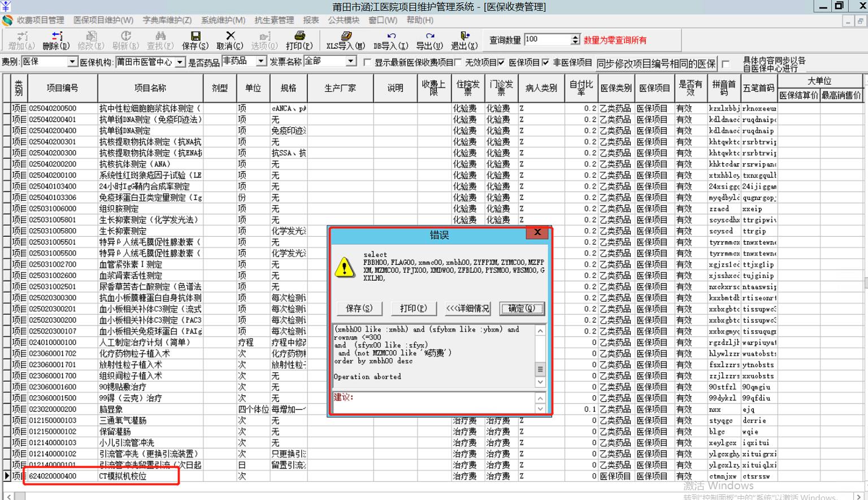The image size is (868, 500).
Task: Select the 90锶贴敷治疗 item name cell
Action: pos(150,387)
